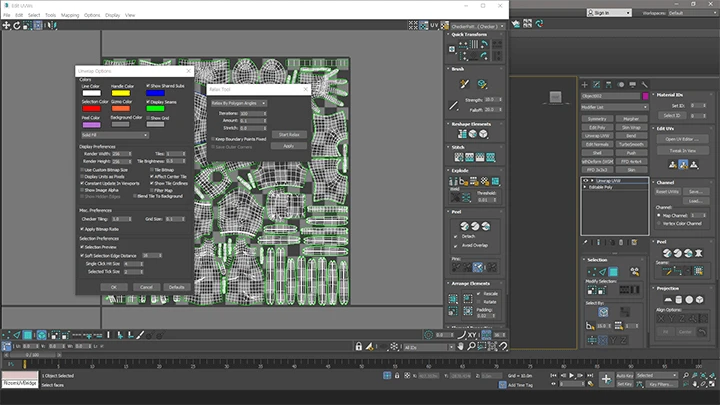This screenshot has width=720, height=405.
Task: Click the red Selection Color swatch
Action: [91, 108]
